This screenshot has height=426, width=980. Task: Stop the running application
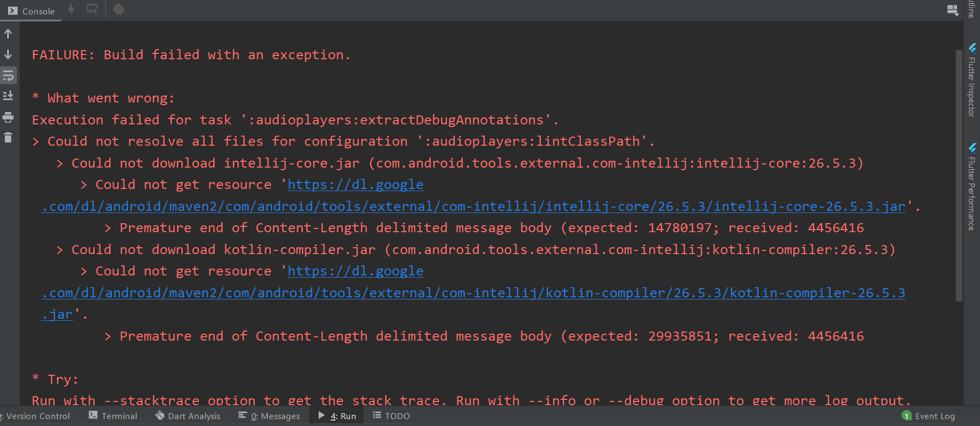coord(118,9)
